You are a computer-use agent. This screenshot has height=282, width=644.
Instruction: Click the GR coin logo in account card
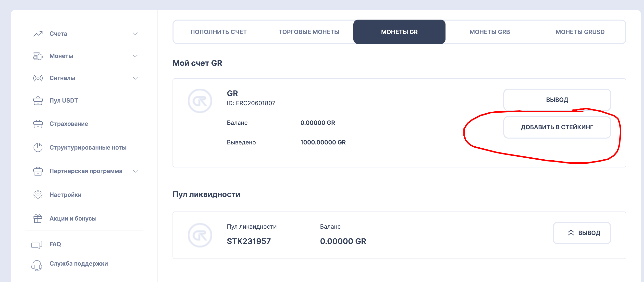coord(200,101)
